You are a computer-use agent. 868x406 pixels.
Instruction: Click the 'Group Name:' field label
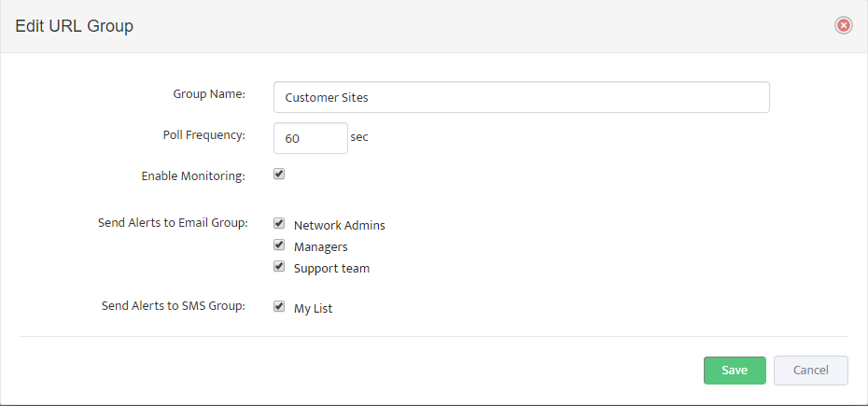point(209,94)
